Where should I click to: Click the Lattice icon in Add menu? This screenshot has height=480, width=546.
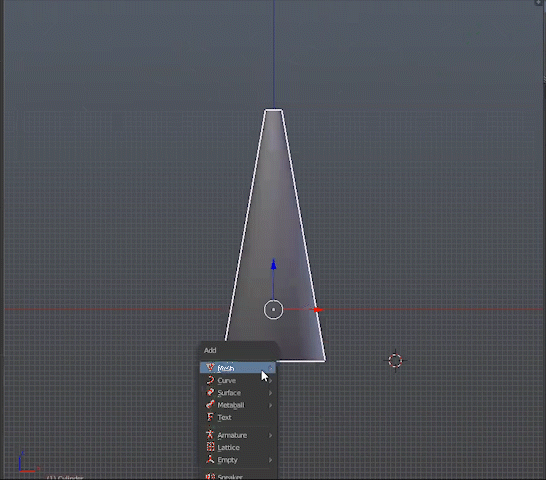tap(210, 447)
